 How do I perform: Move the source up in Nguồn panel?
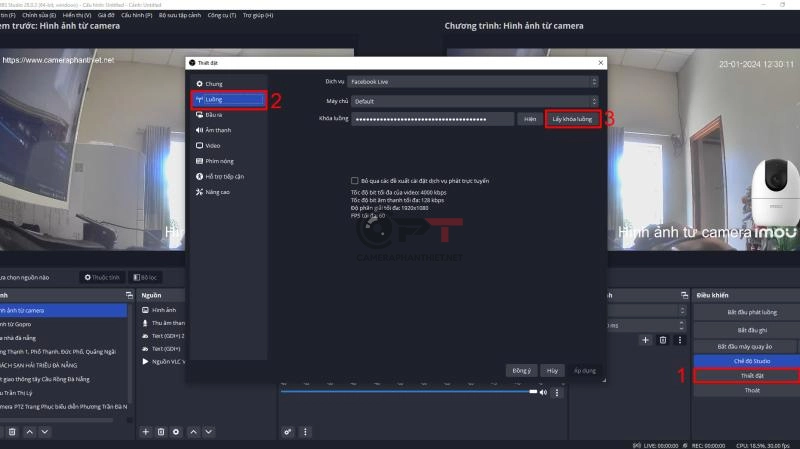[x=193, y=432]
